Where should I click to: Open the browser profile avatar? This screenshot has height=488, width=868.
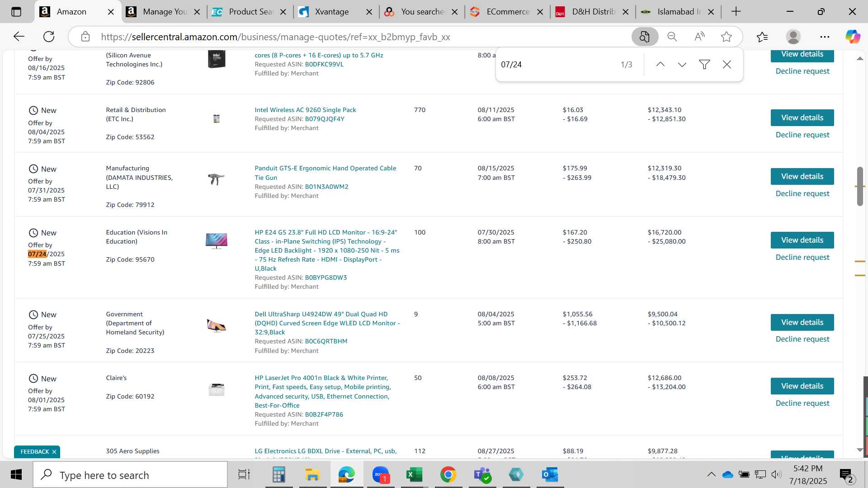tap(793, 37)
